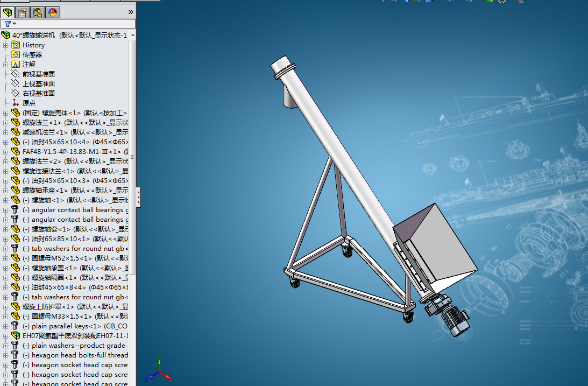
Task: Expand more manager tabs with the » chevron
Action: pos(131,12)
